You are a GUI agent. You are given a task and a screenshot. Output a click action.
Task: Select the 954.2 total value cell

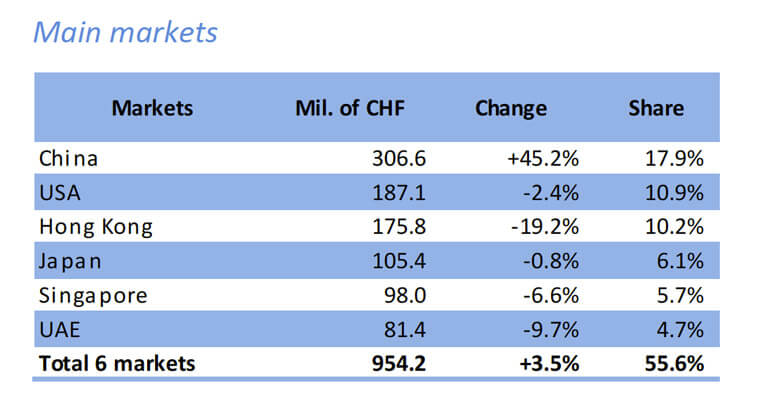[x=396, y=363]
